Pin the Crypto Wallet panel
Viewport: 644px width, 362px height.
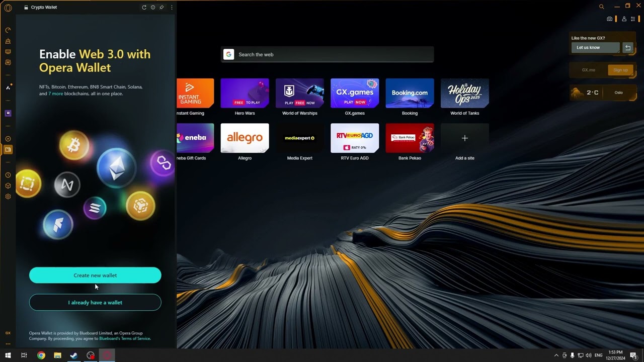point(162,8)
